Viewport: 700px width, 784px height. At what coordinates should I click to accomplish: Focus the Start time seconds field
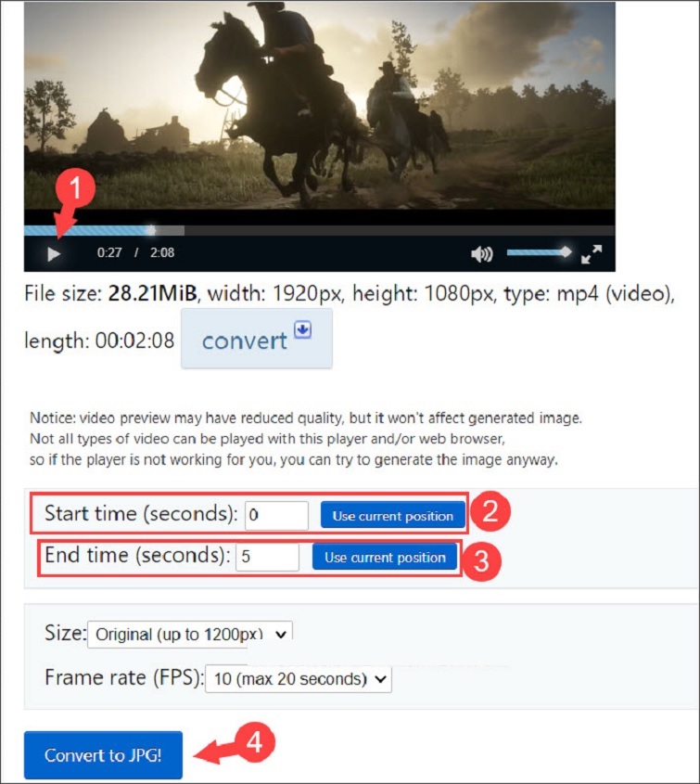pos(276,515)
